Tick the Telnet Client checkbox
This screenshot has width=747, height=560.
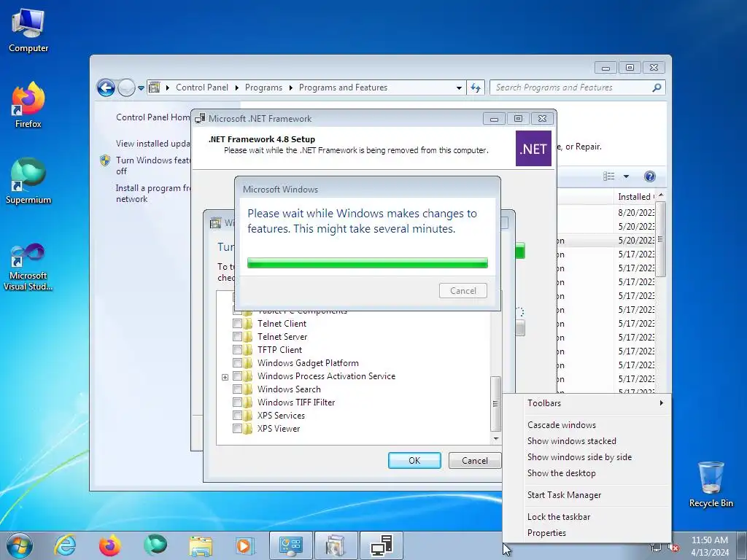pos(237,323)
